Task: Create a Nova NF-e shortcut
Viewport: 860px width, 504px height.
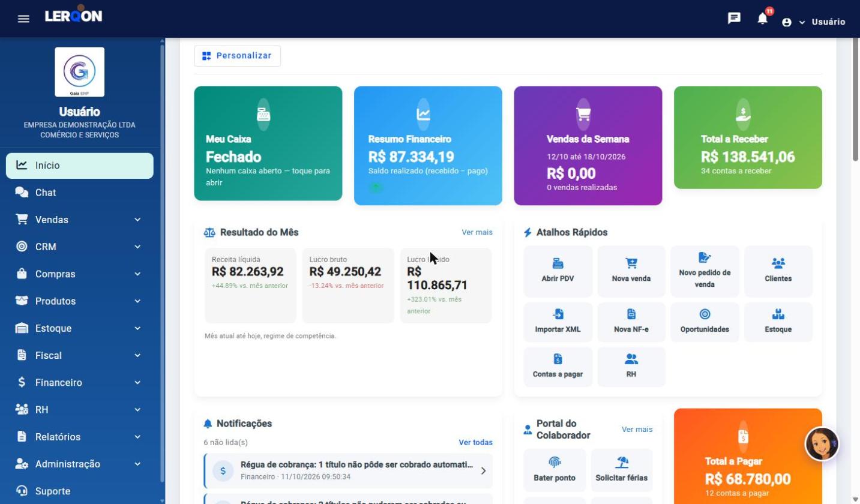Action: pos(631,322)
